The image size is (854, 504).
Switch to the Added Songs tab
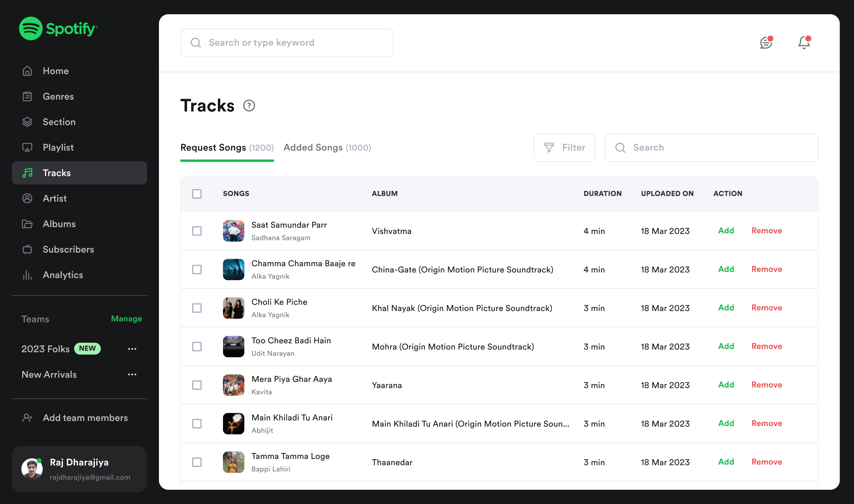327,148
